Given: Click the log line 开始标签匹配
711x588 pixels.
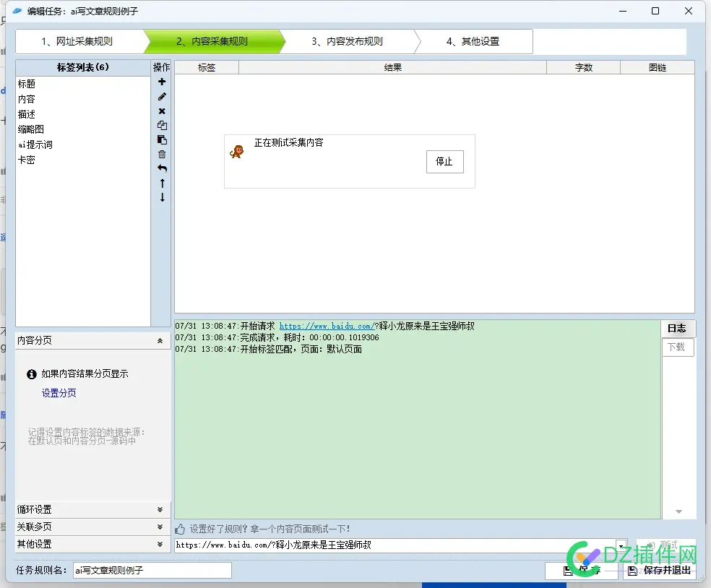Looking at the screenshot, I should pos(269,349).
